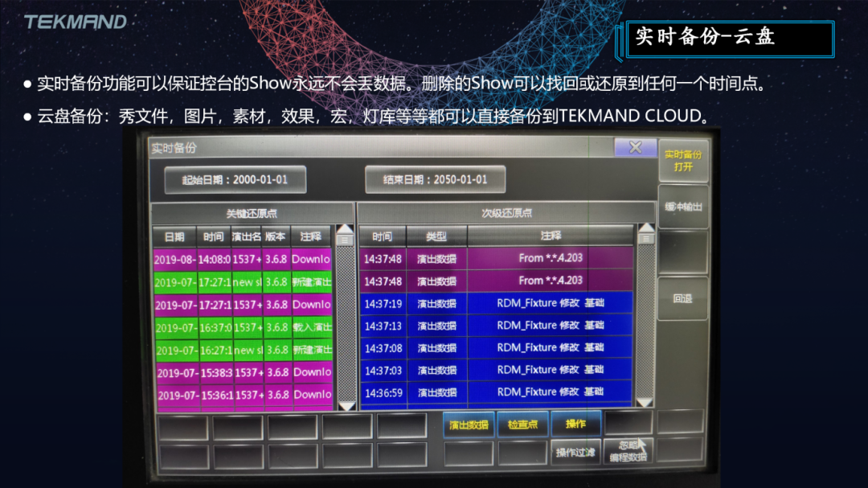Click the 关键还原点 vertical scrollbar track
The height and width of the screenshot is (488, 868).
click(345, 322)
